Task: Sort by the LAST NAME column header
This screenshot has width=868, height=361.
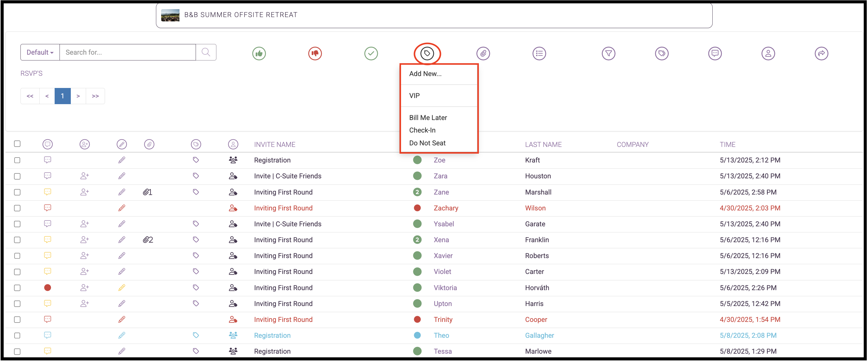Action: [543, 144]
